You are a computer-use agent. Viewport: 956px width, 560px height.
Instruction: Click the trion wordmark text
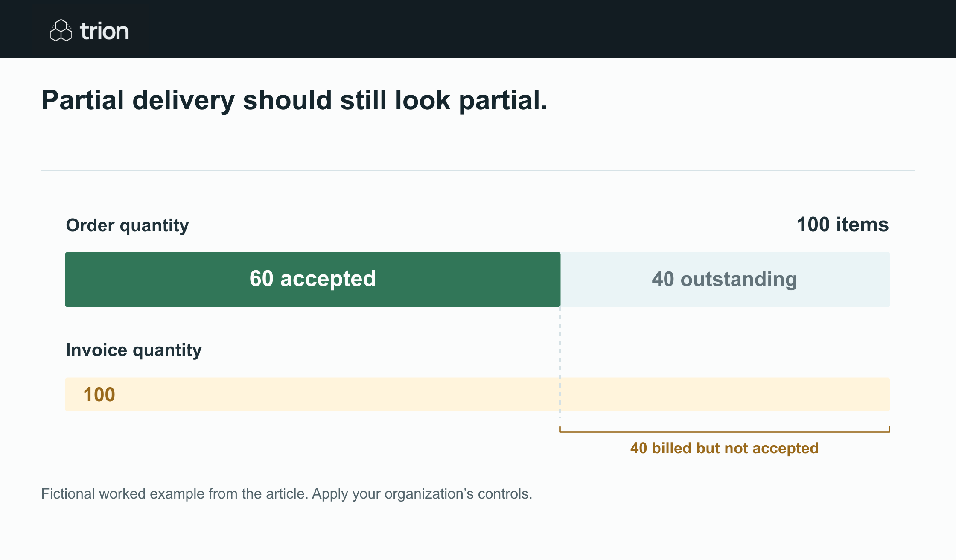pyautogui.click(x=104, y=31)
